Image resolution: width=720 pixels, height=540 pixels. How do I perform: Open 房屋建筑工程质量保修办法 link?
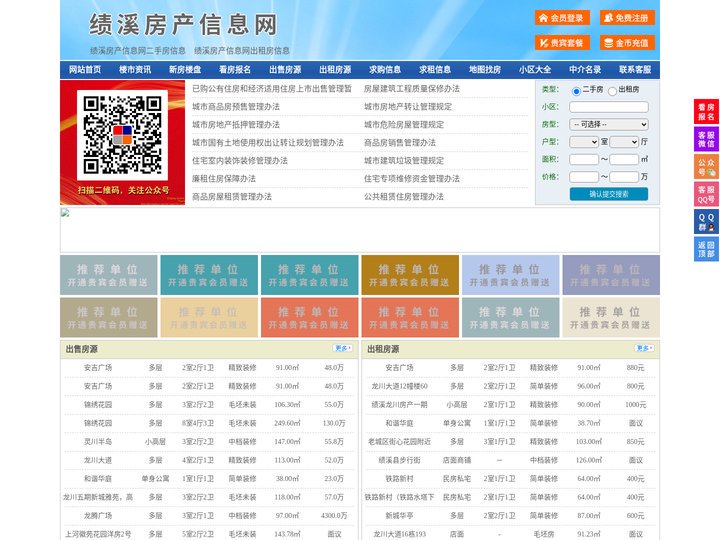coord(412,89)
